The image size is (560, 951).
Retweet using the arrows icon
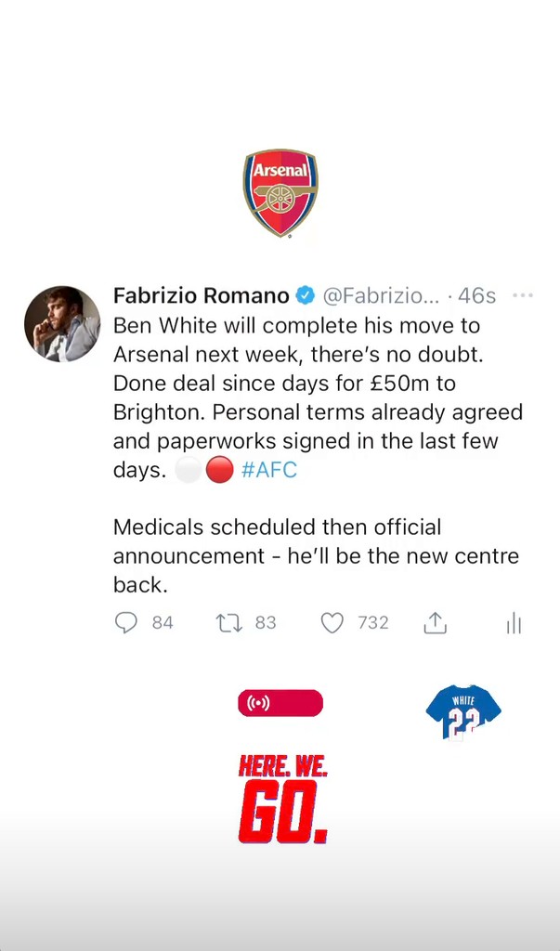[x=228, y=623]
